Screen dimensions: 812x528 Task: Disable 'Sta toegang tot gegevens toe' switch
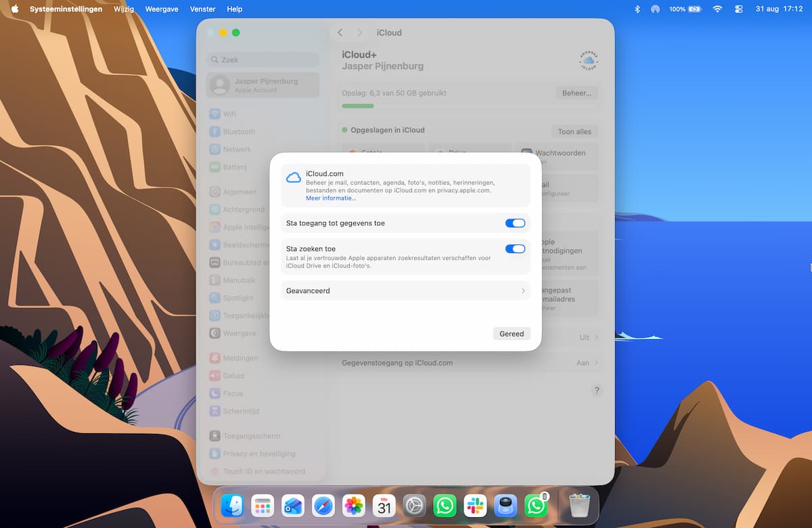515,223
